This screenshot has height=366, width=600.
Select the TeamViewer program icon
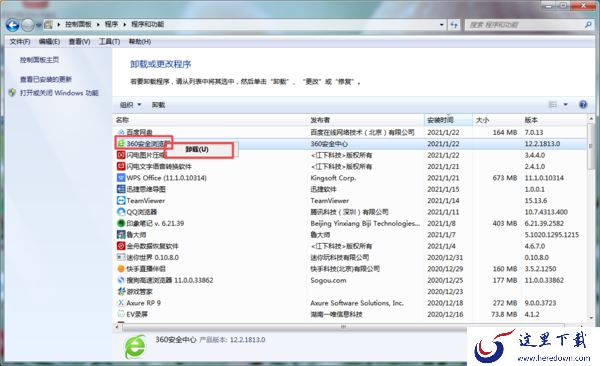[121, 200]
